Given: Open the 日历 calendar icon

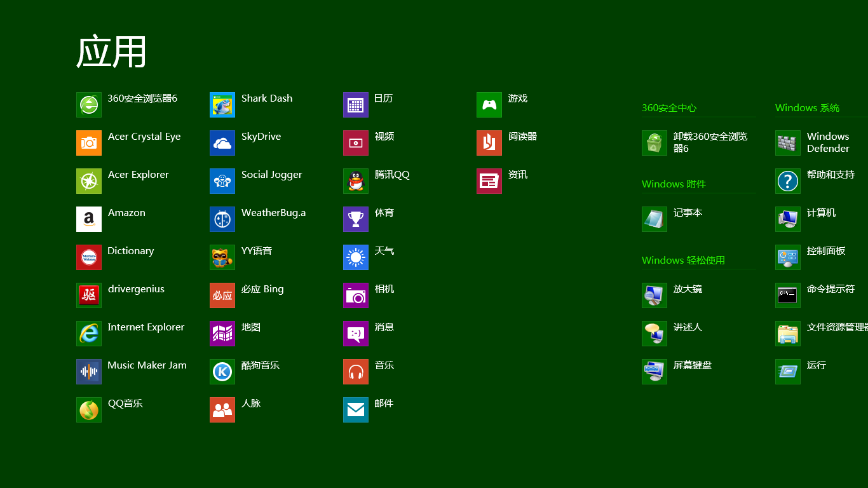Looking at the screenshot, I should tap(356, 105).
